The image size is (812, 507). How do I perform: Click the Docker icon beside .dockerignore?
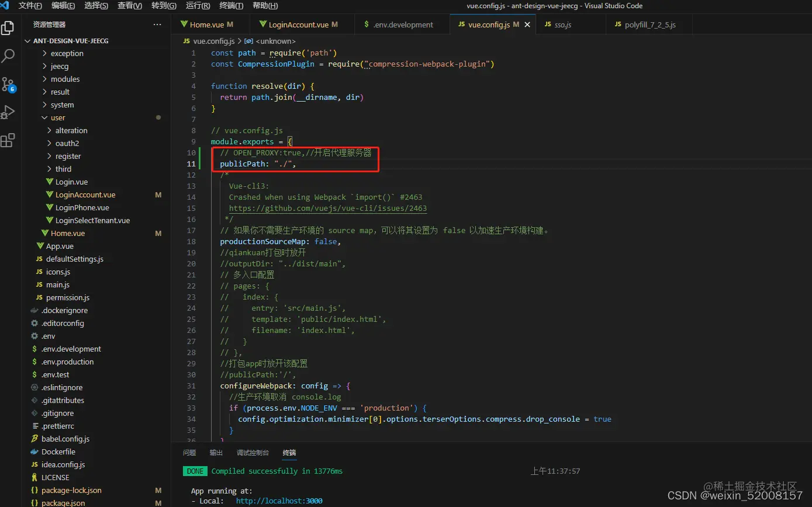[34, 310]
